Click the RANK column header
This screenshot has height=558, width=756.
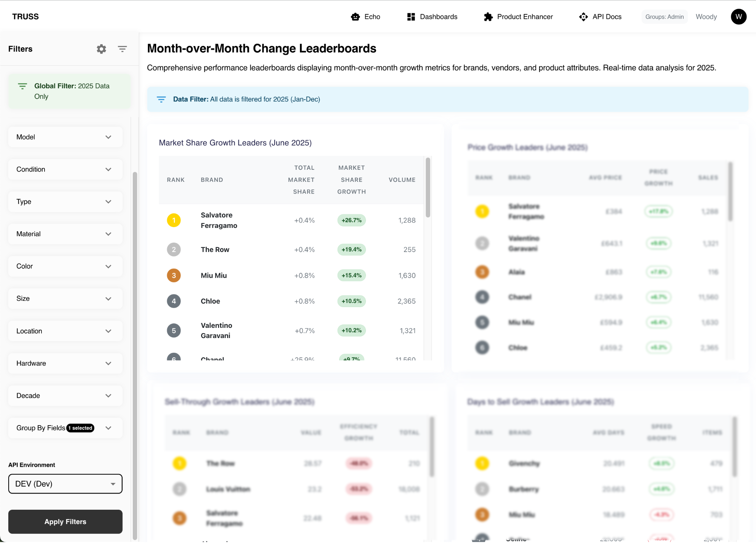coord(176,180)
